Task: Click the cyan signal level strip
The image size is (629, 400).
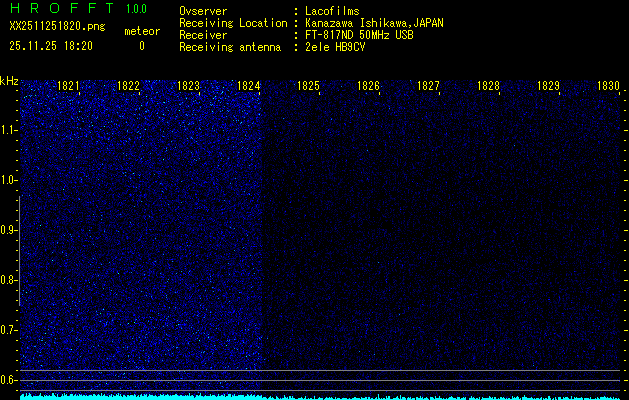Action: pos(320,396)
